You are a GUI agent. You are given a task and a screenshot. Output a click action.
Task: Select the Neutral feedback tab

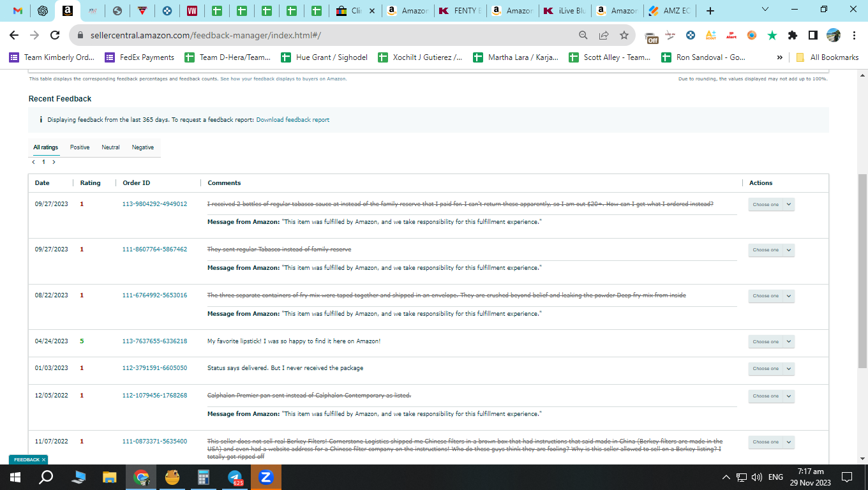tap(110, 147)
